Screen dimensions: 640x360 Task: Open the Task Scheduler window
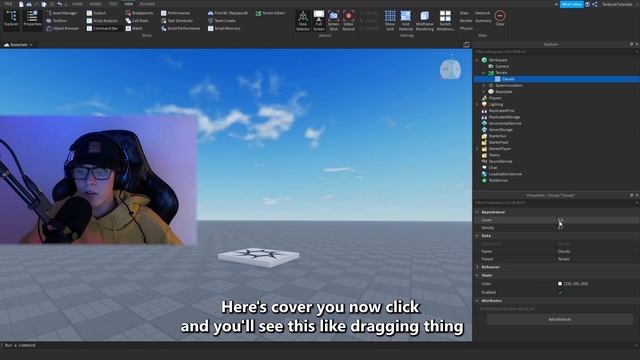177,21
